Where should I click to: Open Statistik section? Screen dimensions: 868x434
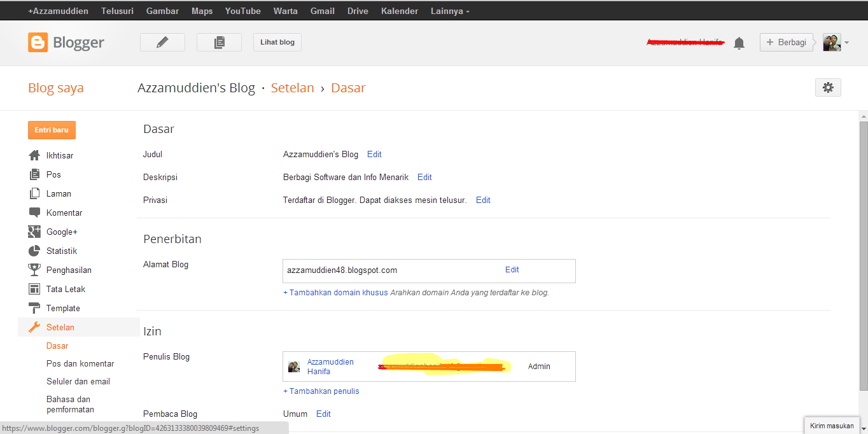click(62, 251)
